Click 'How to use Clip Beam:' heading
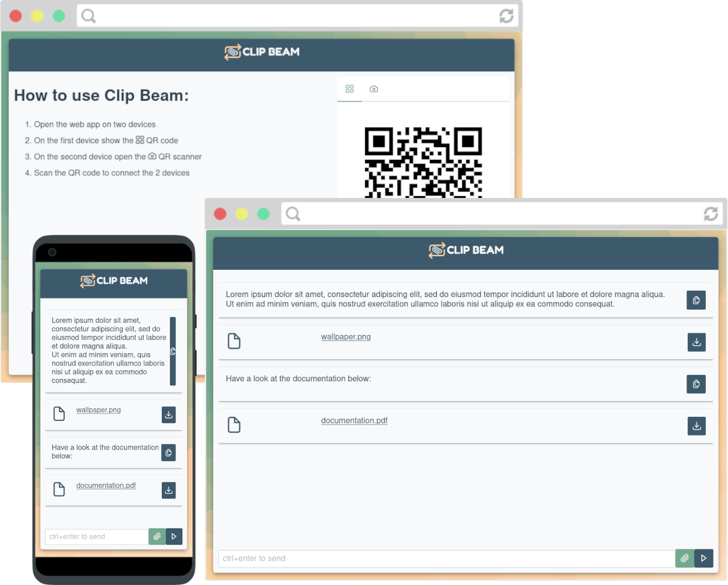This screenshot has width=728, height=585. tap(102, 95)
